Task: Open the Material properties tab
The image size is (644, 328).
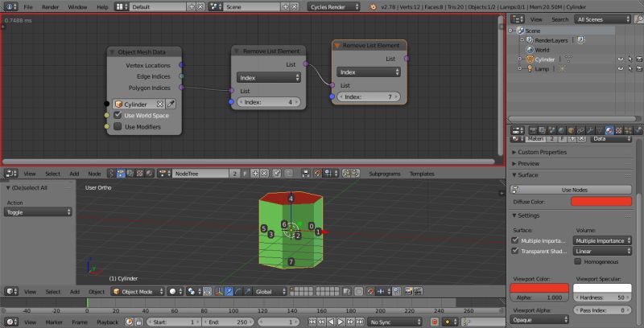Action: pyautogui.click(x=609, y=130)
